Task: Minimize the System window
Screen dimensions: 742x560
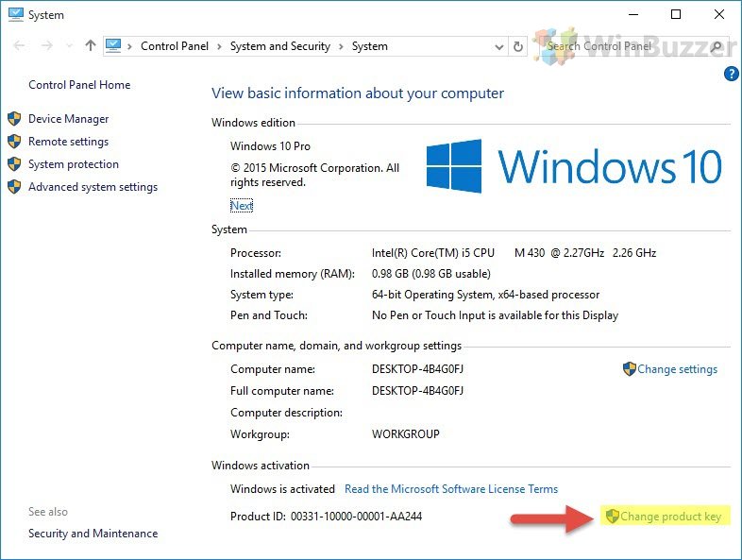Action: point(633,15)
